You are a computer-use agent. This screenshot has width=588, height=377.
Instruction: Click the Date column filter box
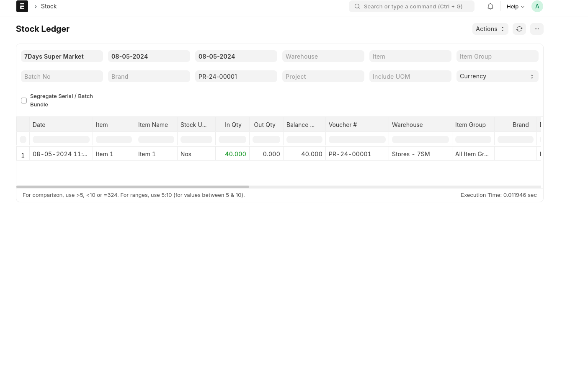pos(61,139)
